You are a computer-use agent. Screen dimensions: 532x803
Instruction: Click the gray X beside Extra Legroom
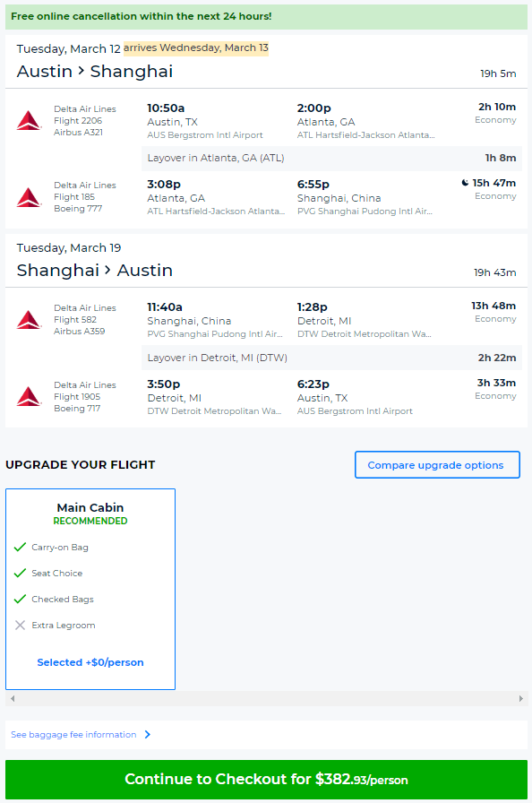(x=20, y=626)
